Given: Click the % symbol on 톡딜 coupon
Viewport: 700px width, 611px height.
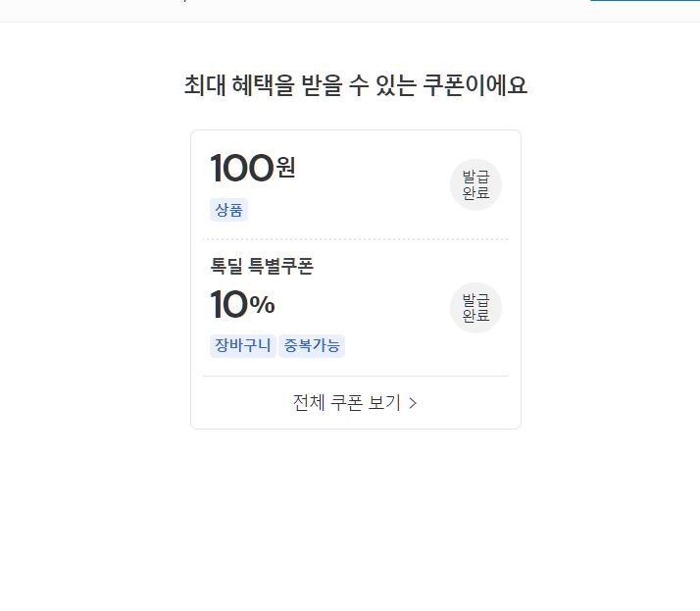Looking at the screenshot, I should point(262,306).
